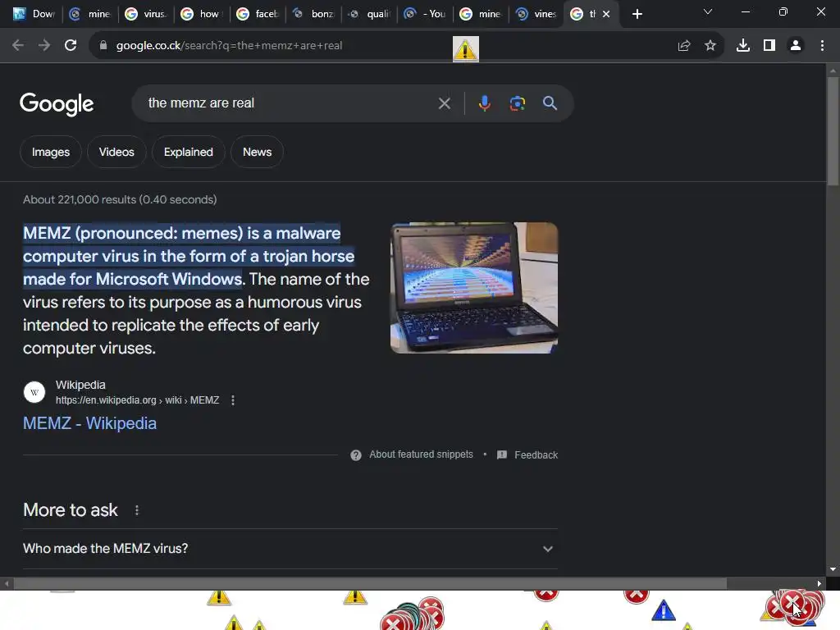Screen dimensions: 840x630
Task: Click the Google logo
Action: tap(57, 103)
